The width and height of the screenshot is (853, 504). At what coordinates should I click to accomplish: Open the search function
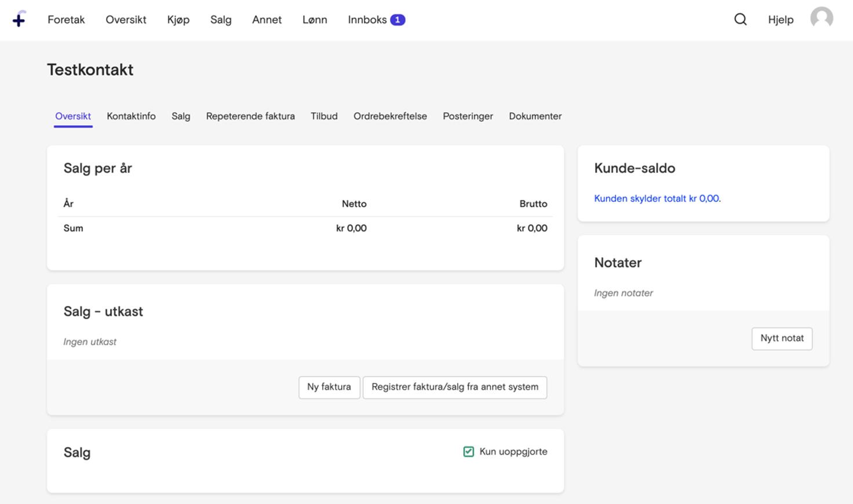740,19
